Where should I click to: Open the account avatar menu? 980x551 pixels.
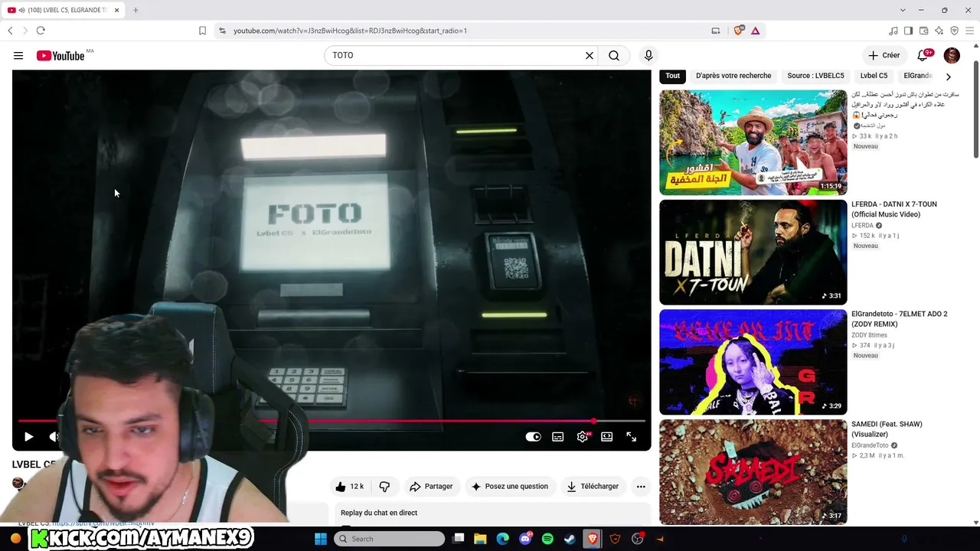coord(952,55)
